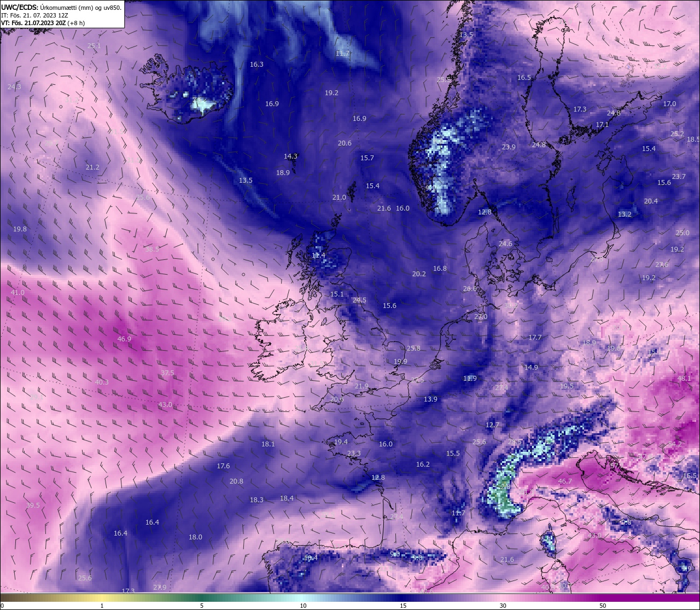The image size is (700, 610).
Task: Click the 50 label on the color scale
Action: (x=603, y=606)
